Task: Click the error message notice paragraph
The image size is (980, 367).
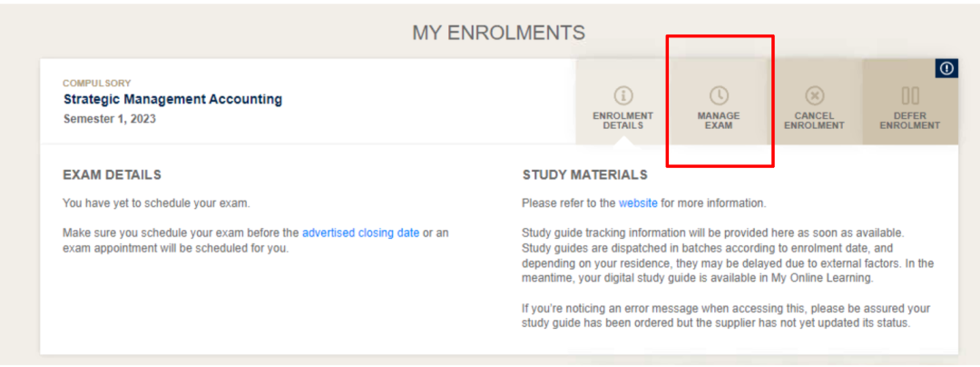Action: coord(728,315)
